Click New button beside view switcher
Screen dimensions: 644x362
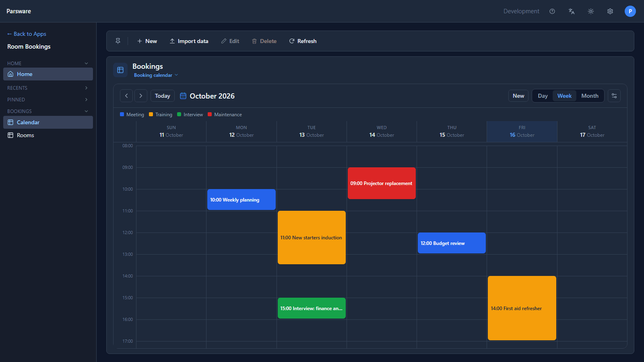(518, 96)
